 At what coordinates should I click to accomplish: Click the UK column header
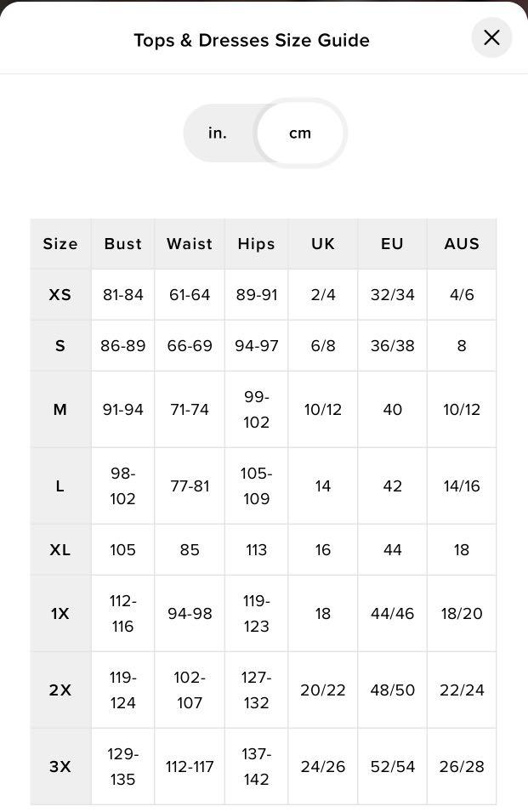(x=323, y=244)
